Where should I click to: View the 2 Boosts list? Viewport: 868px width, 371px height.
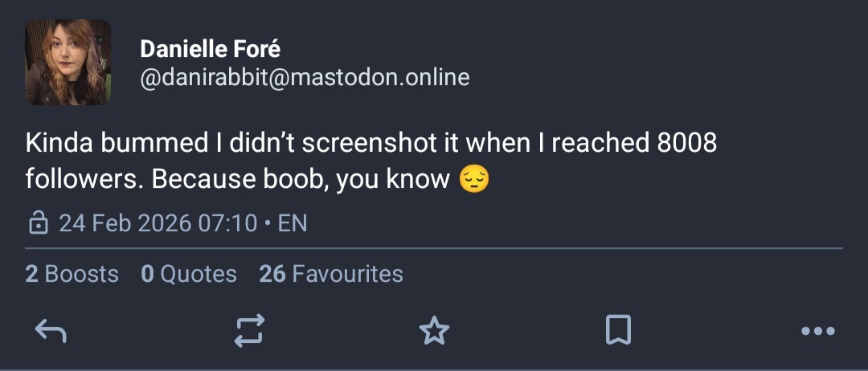(x=72, y=274)
